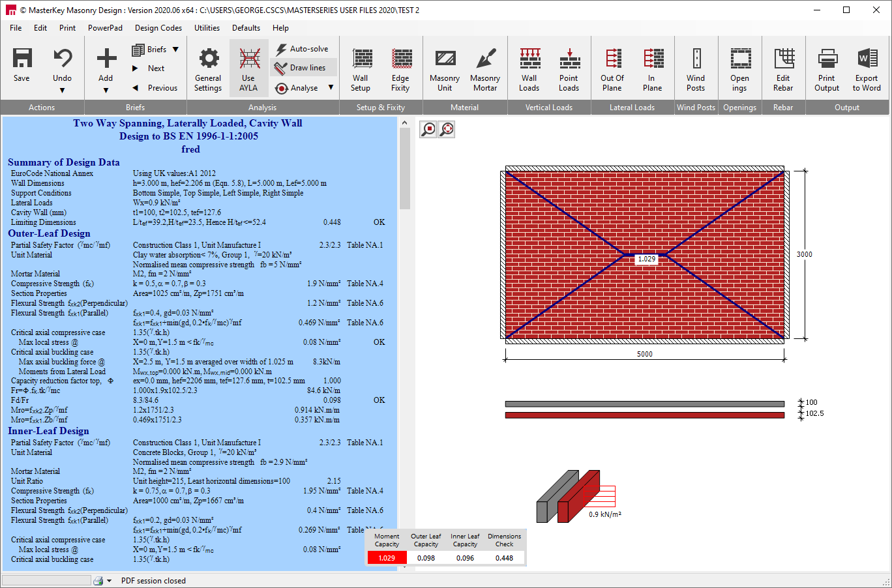Open the dropdown arrow under Undo
The width and height of the screenshot is (892, 588).
(63, 91)
